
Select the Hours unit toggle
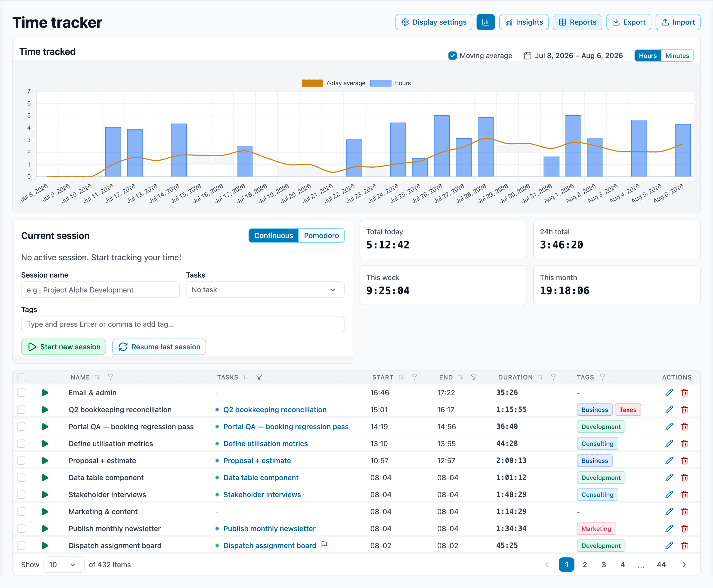648,56
